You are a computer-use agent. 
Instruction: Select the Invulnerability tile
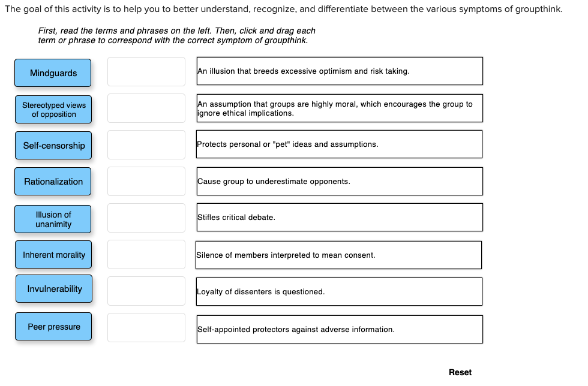(54, 288)
